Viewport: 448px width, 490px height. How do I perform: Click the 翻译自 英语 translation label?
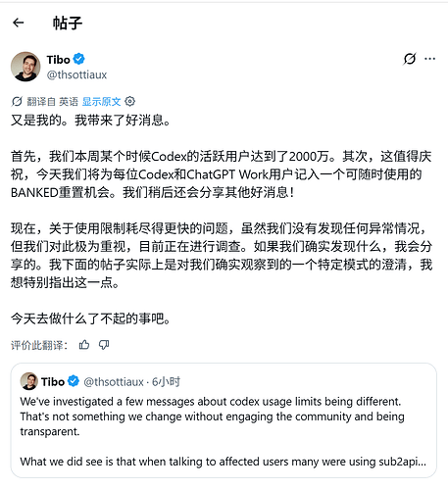tap(52, 102)
